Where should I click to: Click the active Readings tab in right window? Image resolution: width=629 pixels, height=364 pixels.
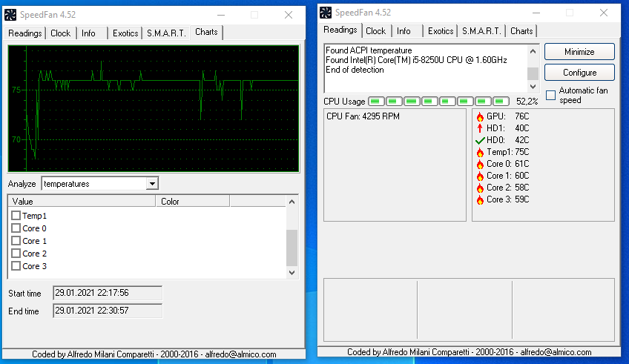point(340,30)
